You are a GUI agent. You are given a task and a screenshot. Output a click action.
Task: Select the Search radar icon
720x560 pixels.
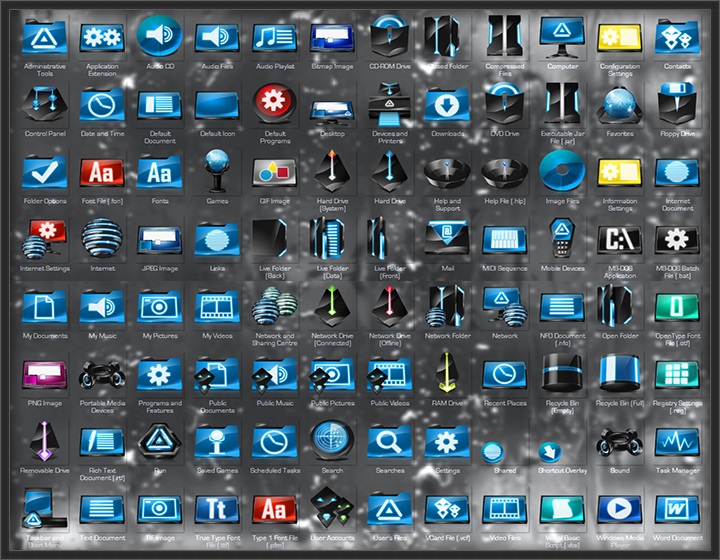coord(332,440)
